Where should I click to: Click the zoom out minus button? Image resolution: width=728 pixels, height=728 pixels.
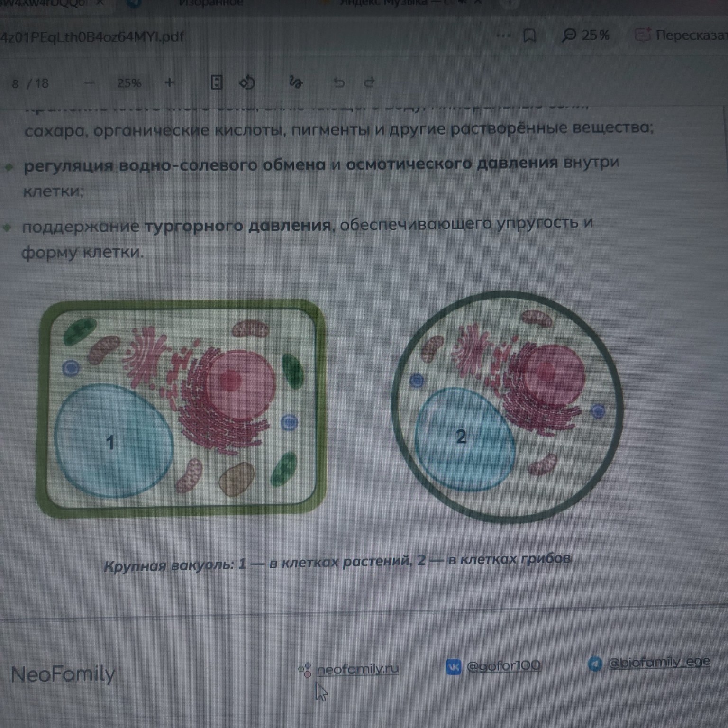click(x=89, y=83)
